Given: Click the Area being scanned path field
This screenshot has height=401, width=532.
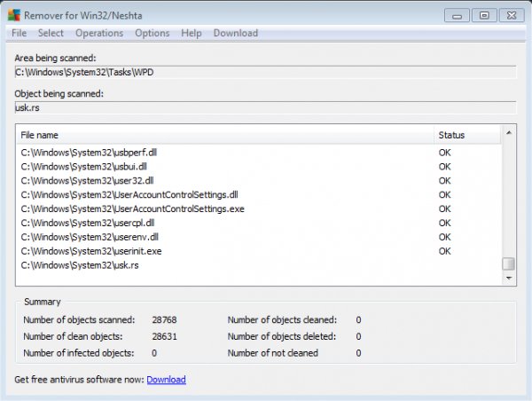Looking at the screenshot, I should coord(265,72).
